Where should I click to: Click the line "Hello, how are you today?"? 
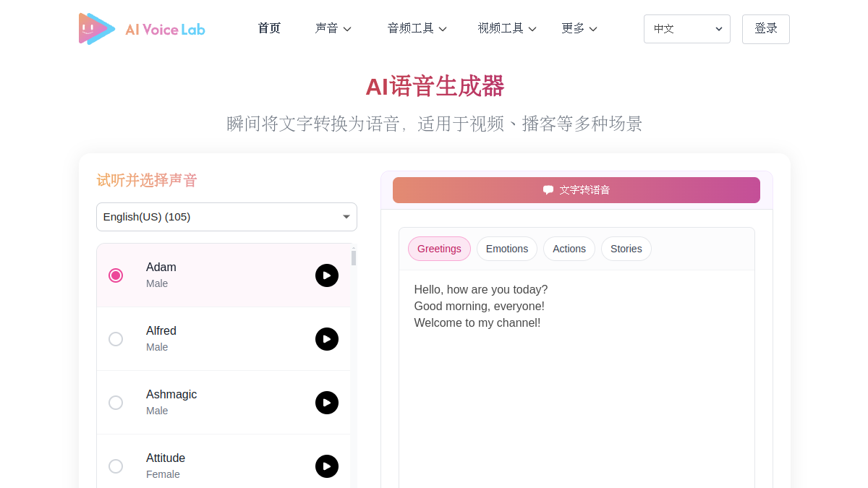pos(481,289)
